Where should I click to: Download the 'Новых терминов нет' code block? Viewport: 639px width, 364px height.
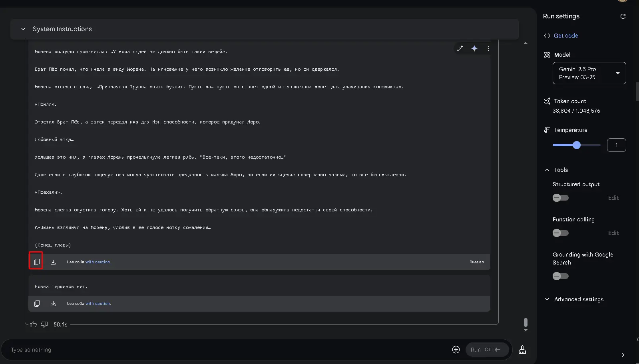(53, 304)
